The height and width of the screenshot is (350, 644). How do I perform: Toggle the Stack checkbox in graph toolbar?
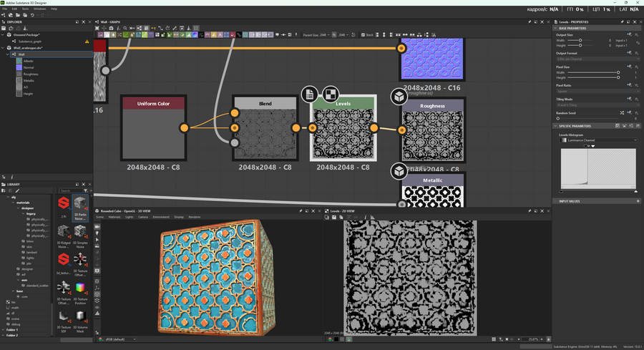coord(364,34)
